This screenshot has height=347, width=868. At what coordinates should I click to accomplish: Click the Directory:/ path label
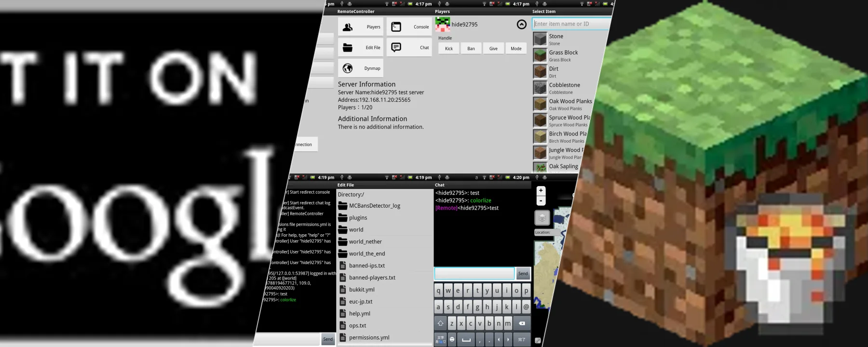(351, 195)
